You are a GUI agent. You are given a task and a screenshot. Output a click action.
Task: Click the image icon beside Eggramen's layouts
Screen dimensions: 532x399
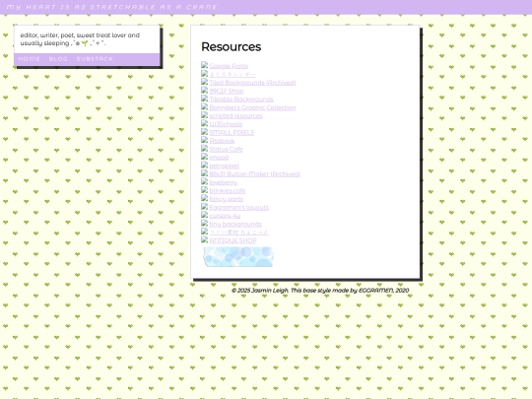204,206
